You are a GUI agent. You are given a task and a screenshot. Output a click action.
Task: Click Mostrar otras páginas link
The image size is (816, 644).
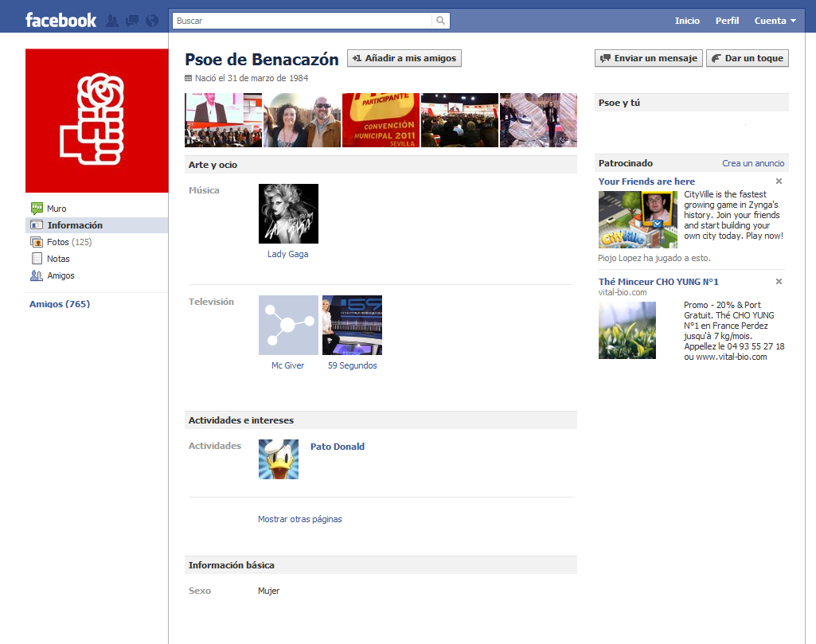click(x=300, y=519)
